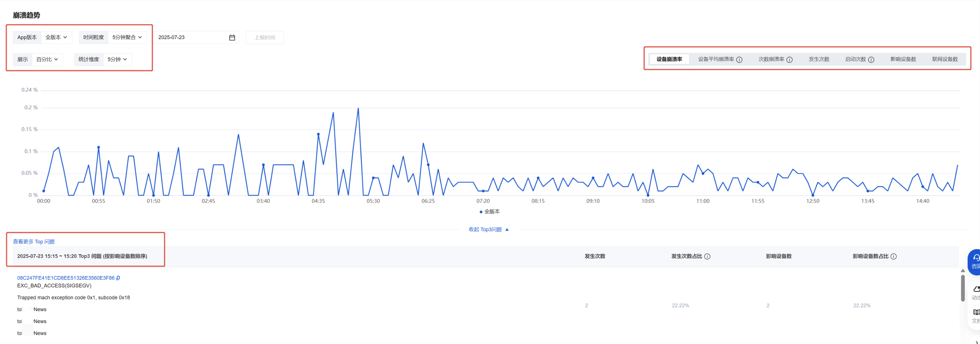Click info icon next to 发生次数占比 header
Image resolution: width=980 pixels, height=344 pixels.
point(707,256)
